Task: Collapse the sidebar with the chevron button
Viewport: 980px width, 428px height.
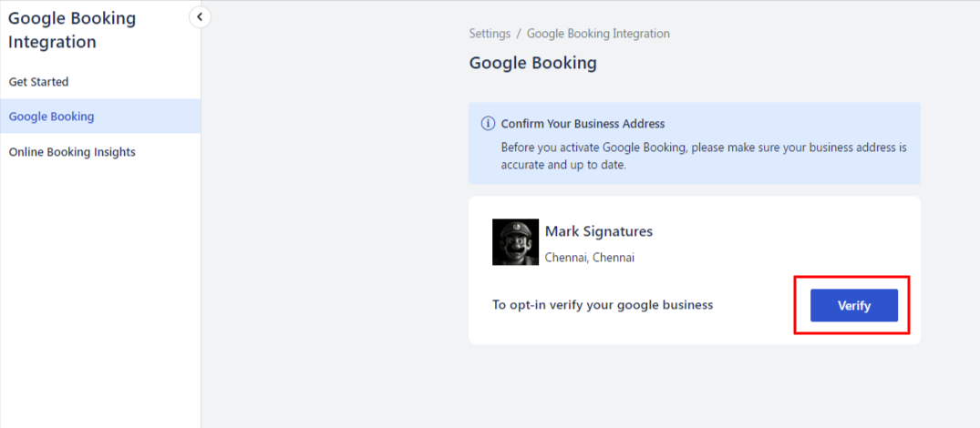Action: tap(200, 16)
